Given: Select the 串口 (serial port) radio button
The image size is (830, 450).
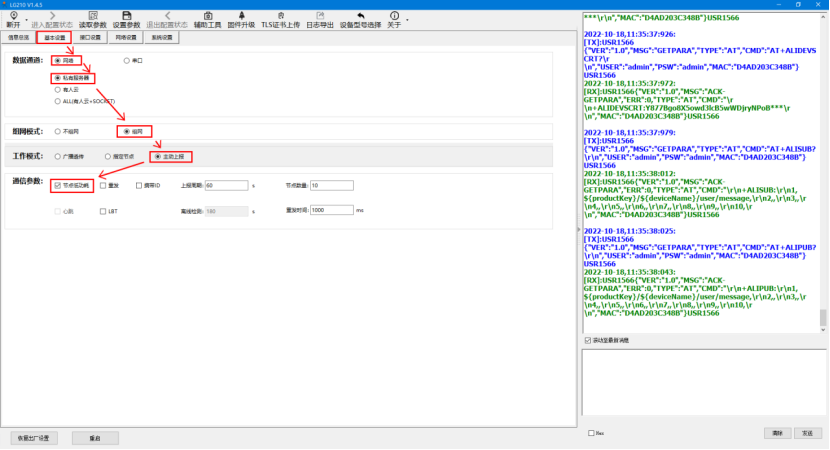Looking at the screenshot, I should click(126, 61).
